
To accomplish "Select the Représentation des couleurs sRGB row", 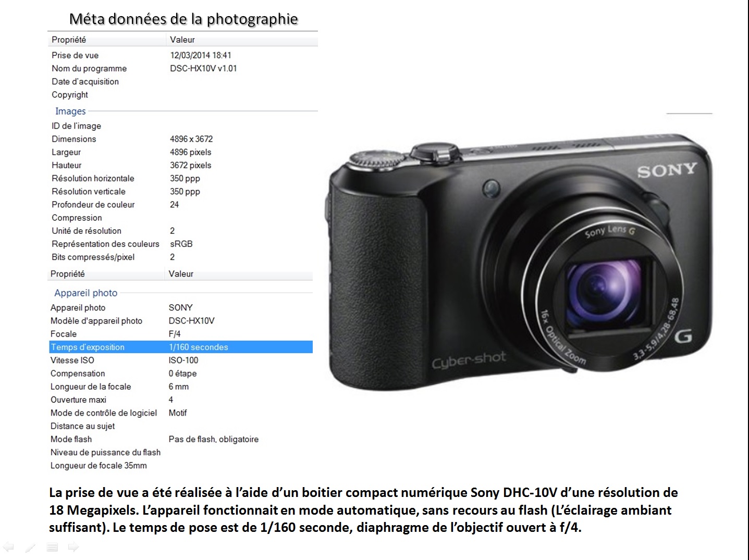I will coord(183,244).
